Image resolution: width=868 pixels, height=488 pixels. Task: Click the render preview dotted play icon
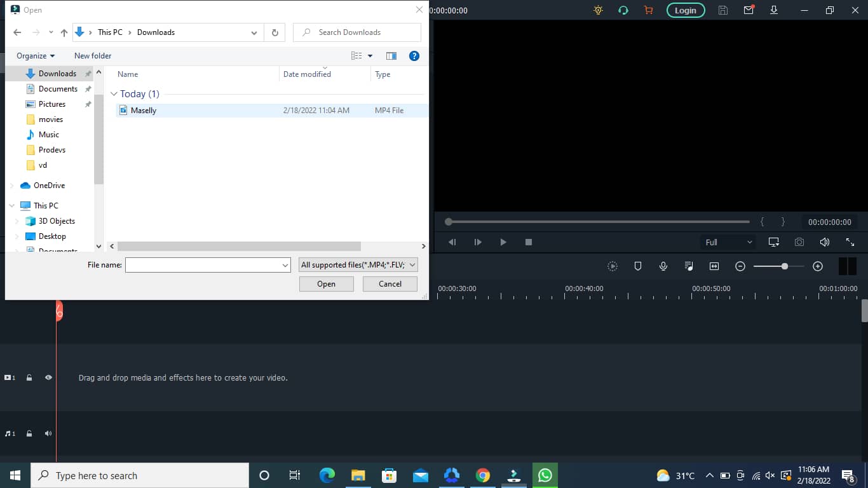point(613,266)
